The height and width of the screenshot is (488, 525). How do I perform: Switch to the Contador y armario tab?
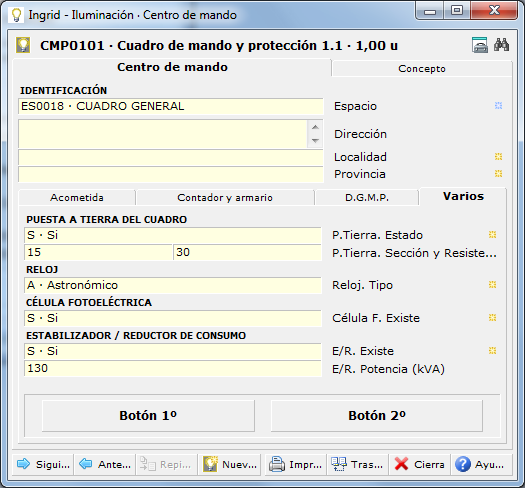click(x=225, y=198)
